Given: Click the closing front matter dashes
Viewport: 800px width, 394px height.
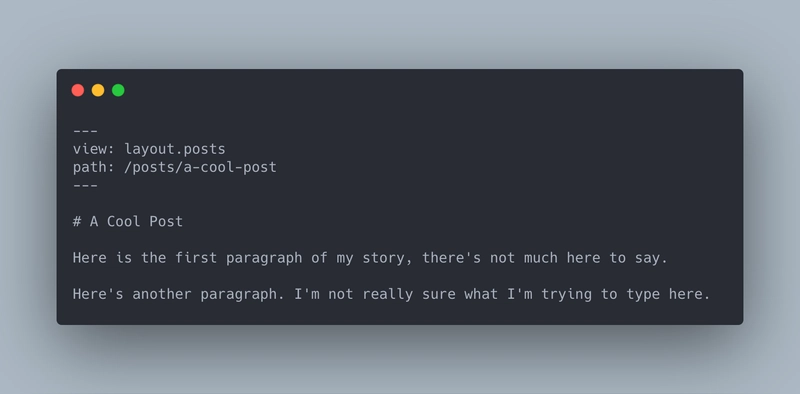Looking at the screenshot, I should [x=85, y=185].
